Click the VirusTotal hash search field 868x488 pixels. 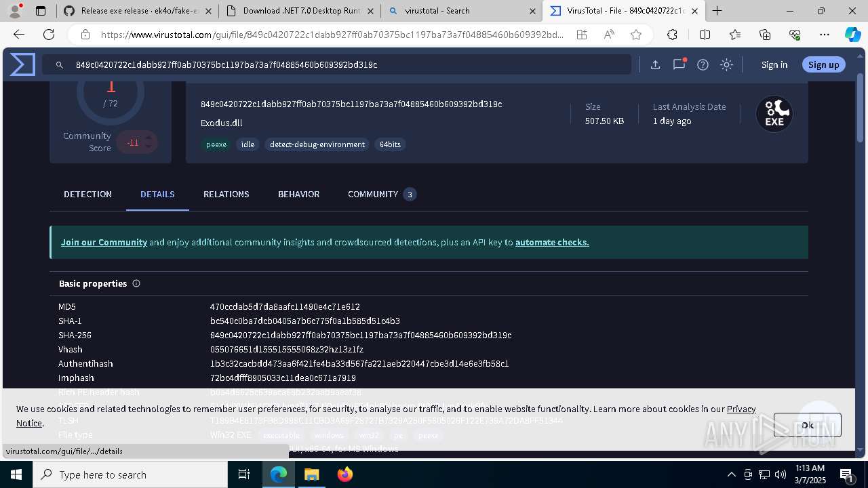(x=337, y=65)
